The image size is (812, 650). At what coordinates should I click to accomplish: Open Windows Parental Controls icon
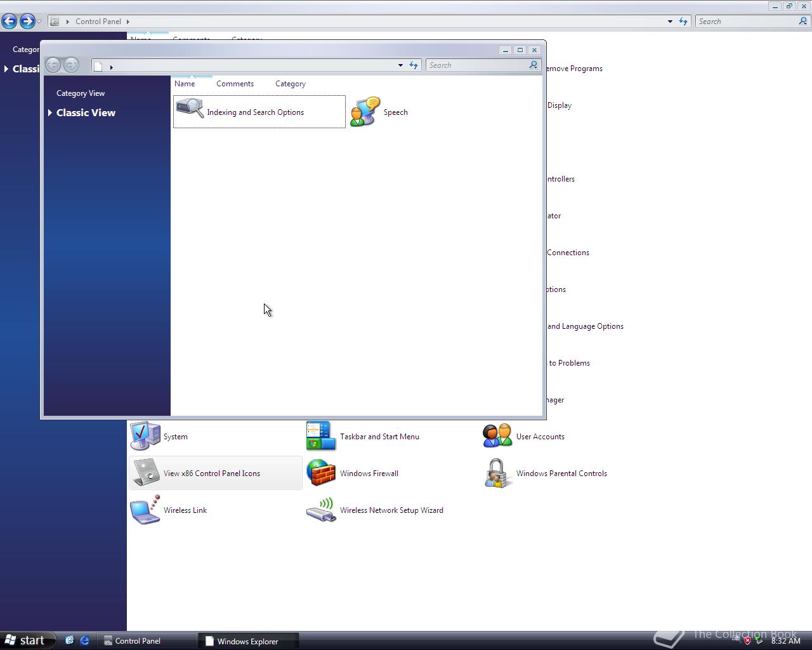(x=497, y=473)
